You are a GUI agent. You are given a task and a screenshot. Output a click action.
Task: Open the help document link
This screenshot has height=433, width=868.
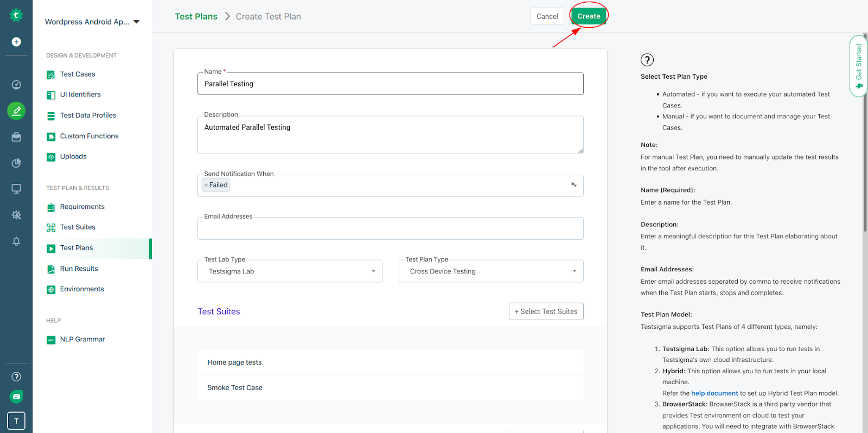[714, 393]
